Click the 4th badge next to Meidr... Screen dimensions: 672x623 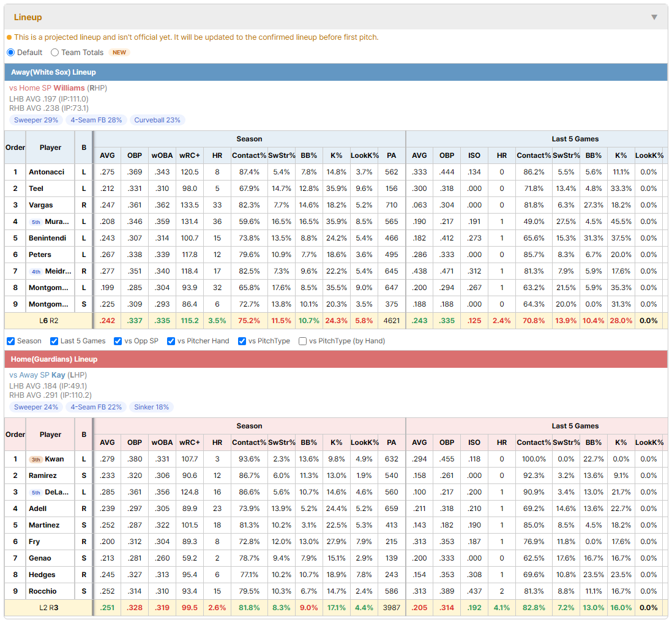click(x=36, y=272)
